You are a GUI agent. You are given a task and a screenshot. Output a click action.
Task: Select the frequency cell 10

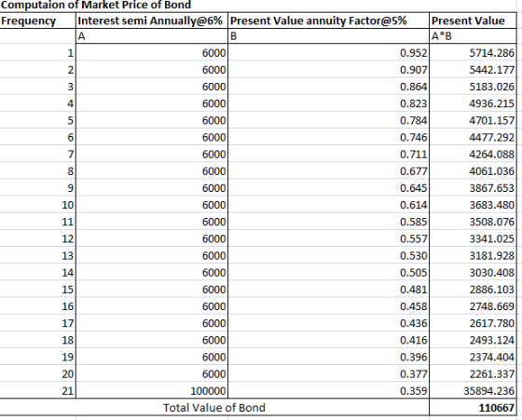click(x=37, y=205)
